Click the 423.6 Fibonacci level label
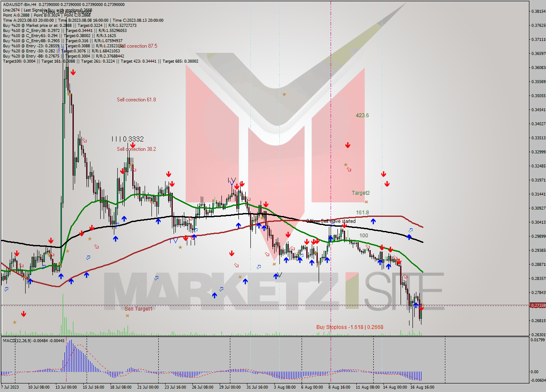Screen dimensions: 546x392 pyautogui.click(x=362, y=115)
